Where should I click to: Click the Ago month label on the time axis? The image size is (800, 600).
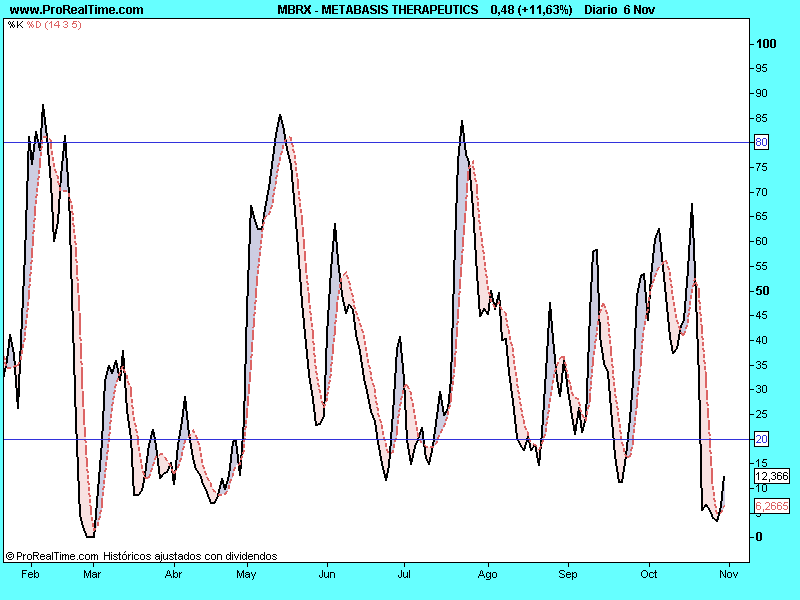coord(487,574)
